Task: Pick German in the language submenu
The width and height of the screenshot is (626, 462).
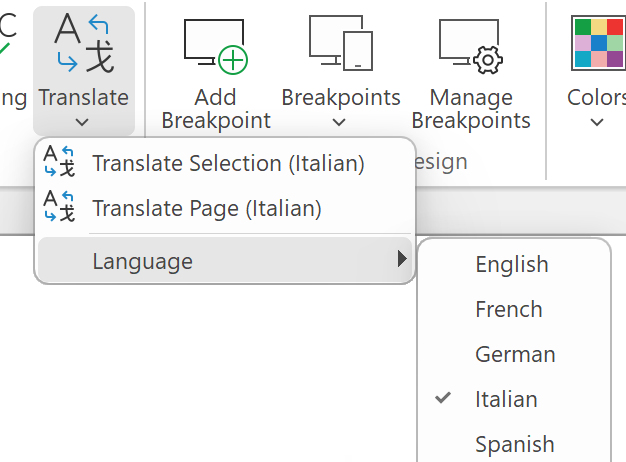Action: click(515, 354)
